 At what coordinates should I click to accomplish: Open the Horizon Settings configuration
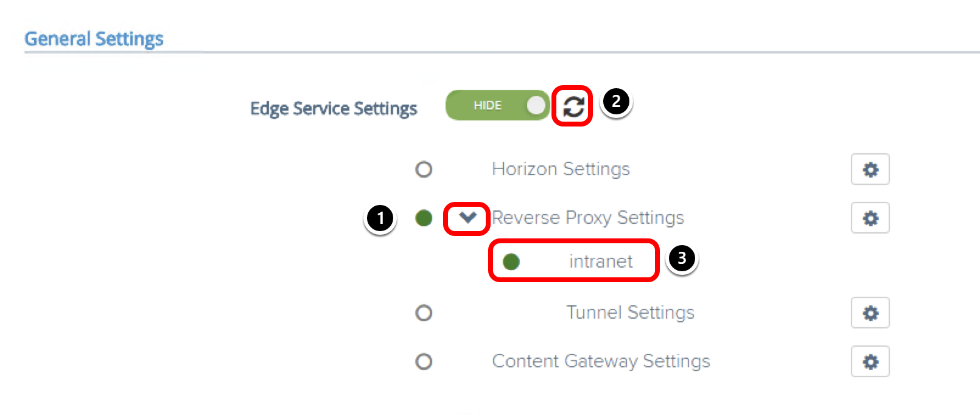(869, 169)
